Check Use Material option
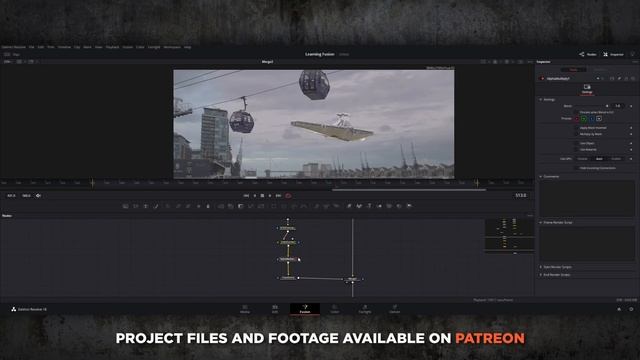The width and height of the screenshot is (640, 360). pyautogui.click(x=576, y=149)
